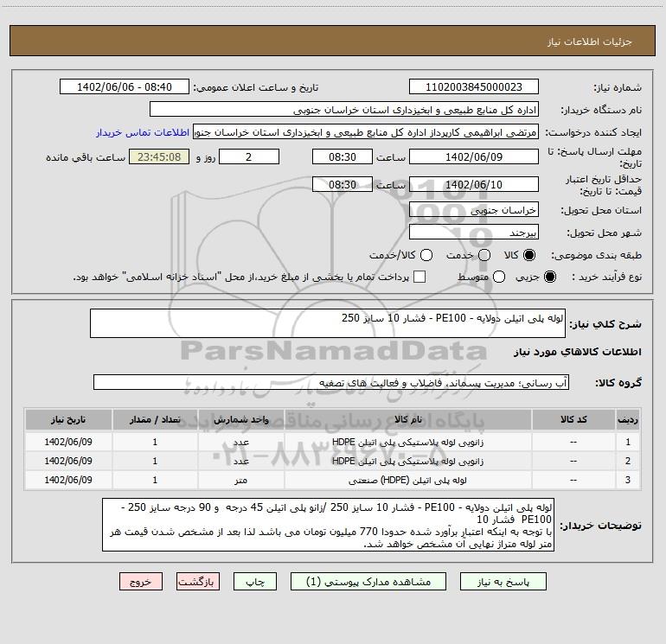Click the خروج exit button

(x=141, y=582)
